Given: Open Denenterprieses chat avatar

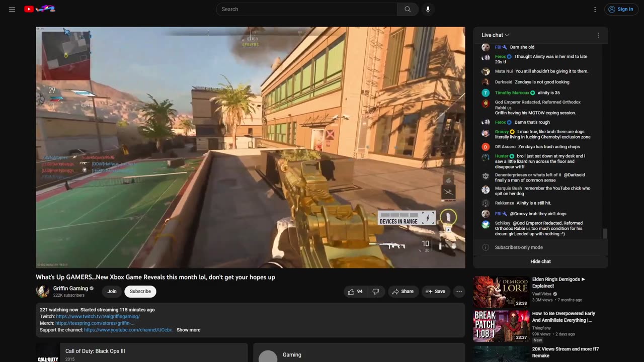Looking at the screenshot, I should pyautogui.click(x=486, y=176).
